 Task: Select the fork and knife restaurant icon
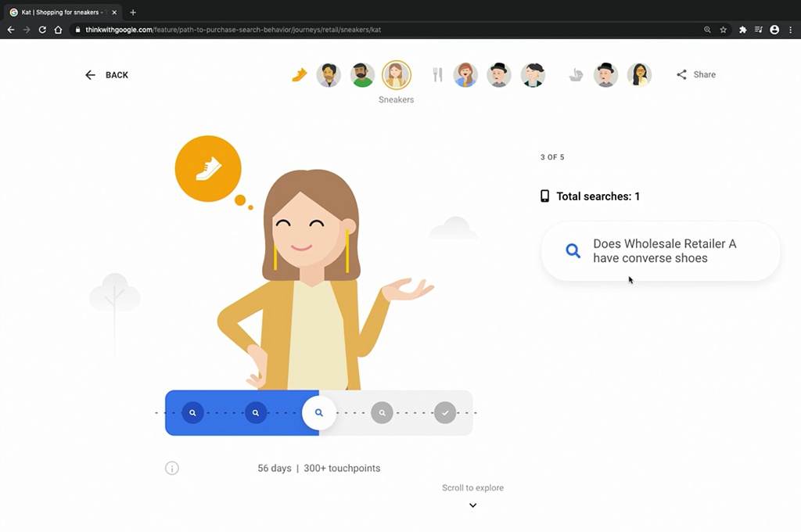coord(437,75)
